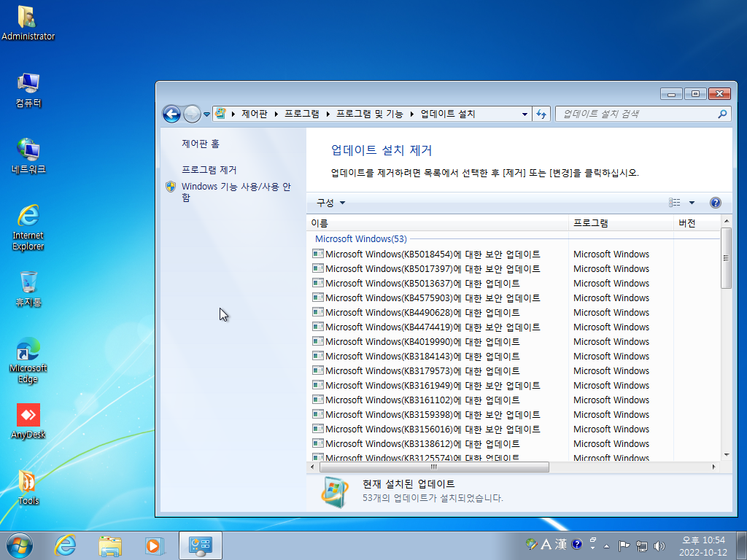The height and width of the screenshot is (560, 747).
Task: Go back with the blue back arrow
Action: tap(171, 114)
